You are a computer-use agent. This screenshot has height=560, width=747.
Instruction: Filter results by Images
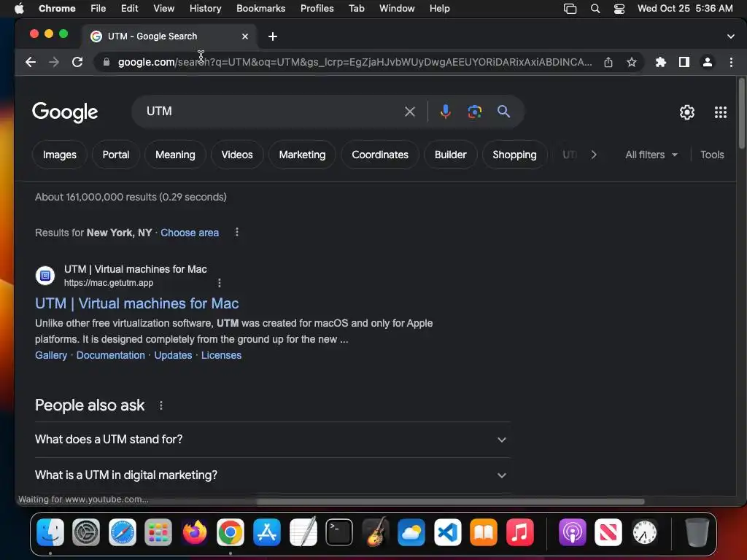[x=60, y=155]
